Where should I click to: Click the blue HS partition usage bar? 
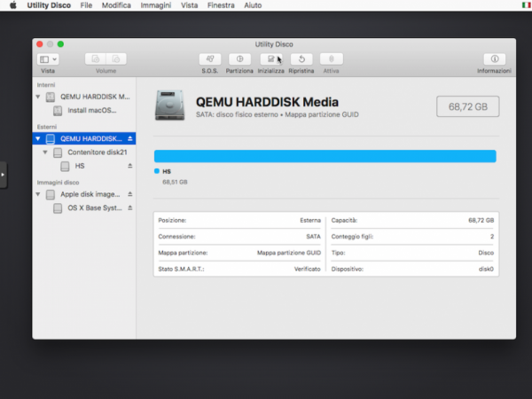(x=325, y=156)
